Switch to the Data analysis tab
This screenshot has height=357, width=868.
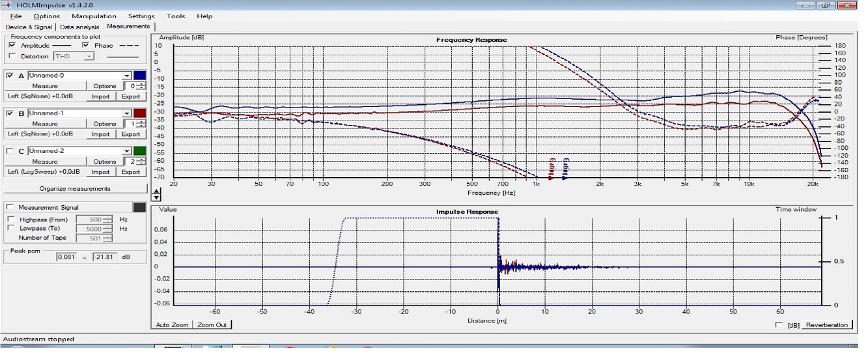click(x=79, y=27)
